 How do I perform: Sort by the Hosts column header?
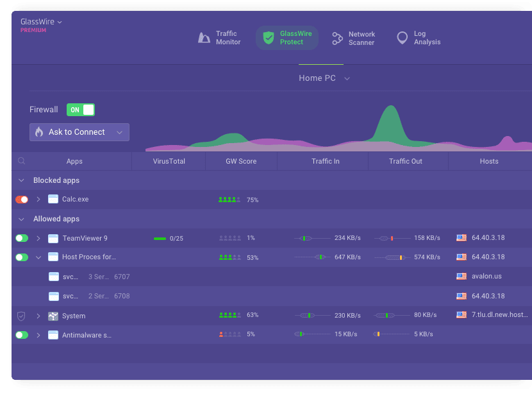click(489, 161)
